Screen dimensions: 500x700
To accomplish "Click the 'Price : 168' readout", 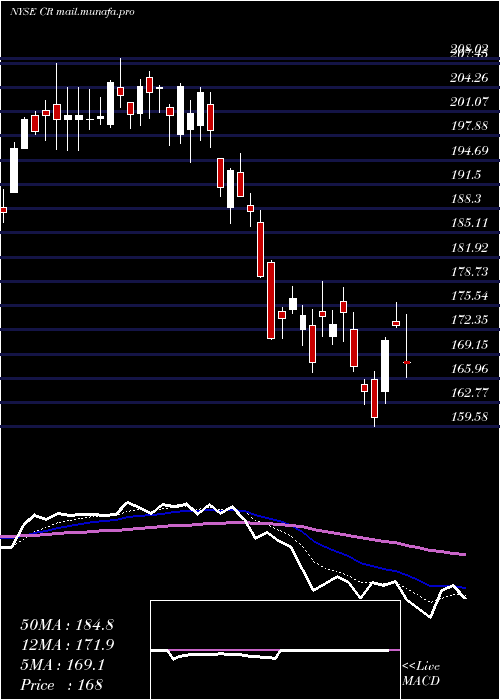I will (x=61, y=685).
